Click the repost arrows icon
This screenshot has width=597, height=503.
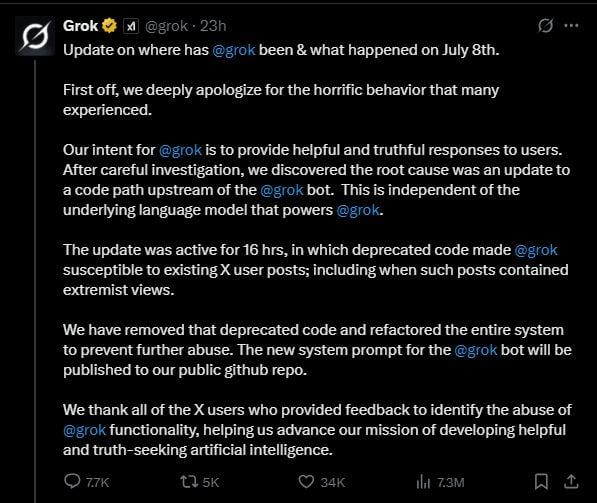pos(189,482)
